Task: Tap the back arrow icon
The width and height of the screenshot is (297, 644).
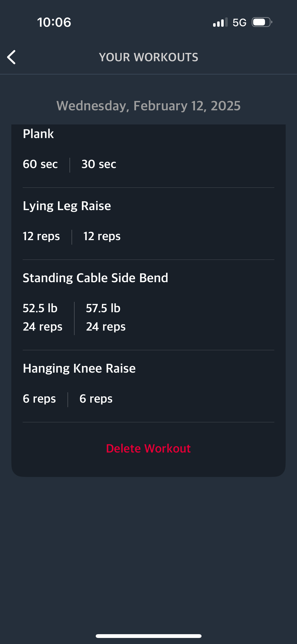Action: [11, 57]
